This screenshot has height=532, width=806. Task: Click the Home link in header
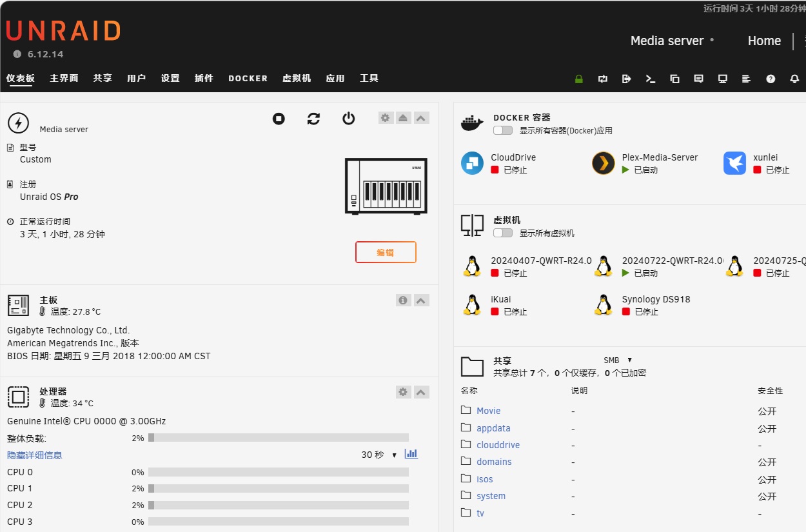point(764,41)
